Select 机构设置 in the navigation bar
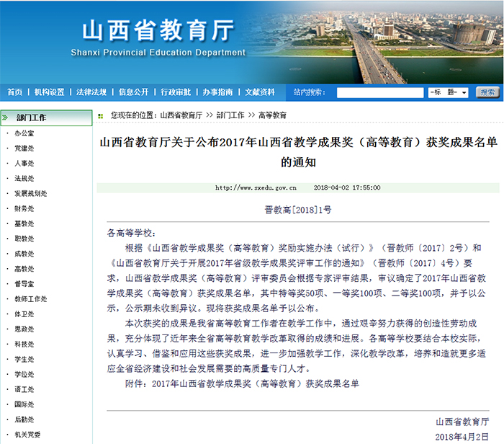 tap(49, 92)
